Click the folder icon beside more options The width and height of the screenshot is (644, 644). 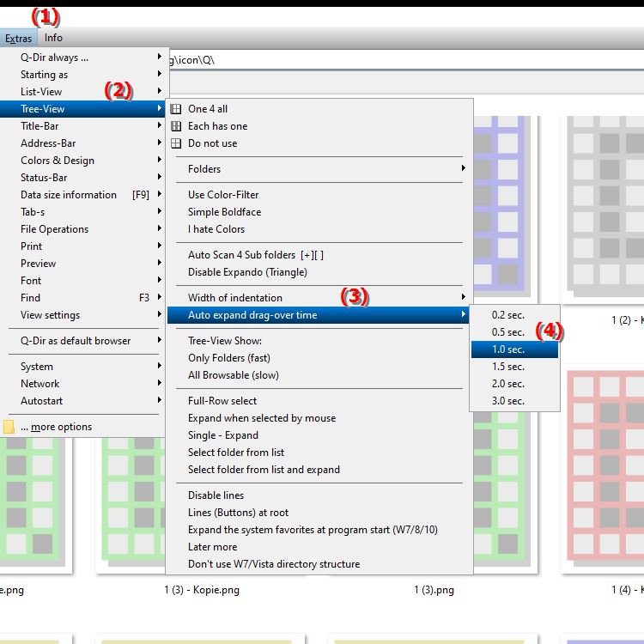(9, 427)
